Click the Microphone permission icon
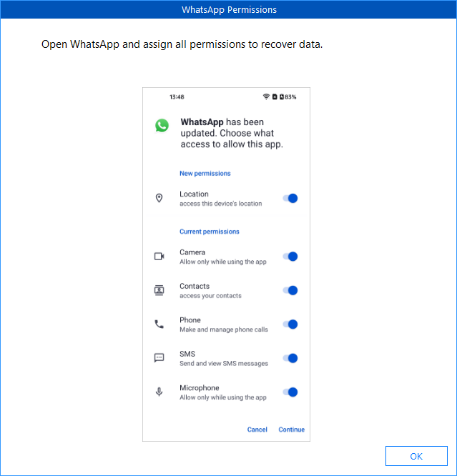The width and height of the screenshot is (457, 476). [x=159, y=392]
